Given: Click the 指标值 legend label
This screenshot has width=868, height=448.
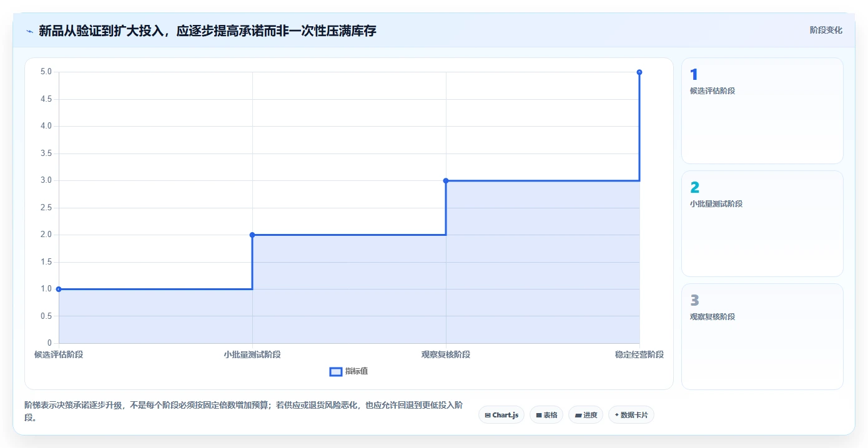Looking at the screenshot, I should pyautogui.click(x=357, y=371).
